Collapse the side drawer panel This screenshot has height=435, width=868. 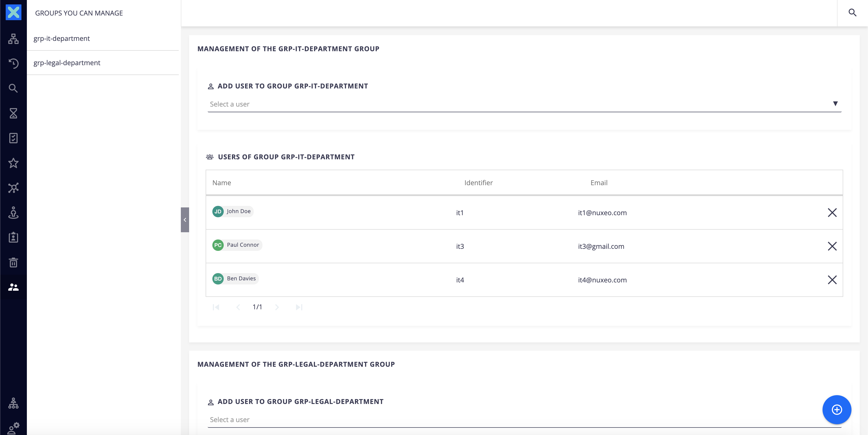[x=185, y=220]
